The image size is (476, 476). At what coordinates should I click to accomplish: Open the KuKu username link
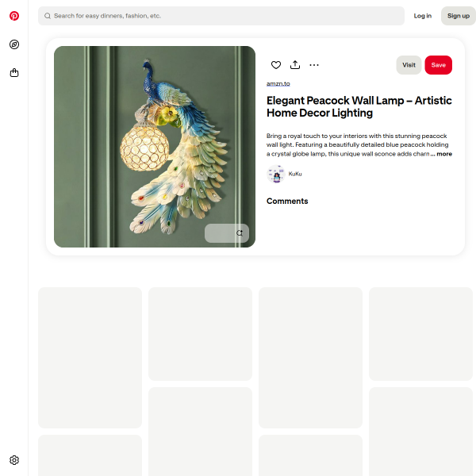click(x=295, y=174)
